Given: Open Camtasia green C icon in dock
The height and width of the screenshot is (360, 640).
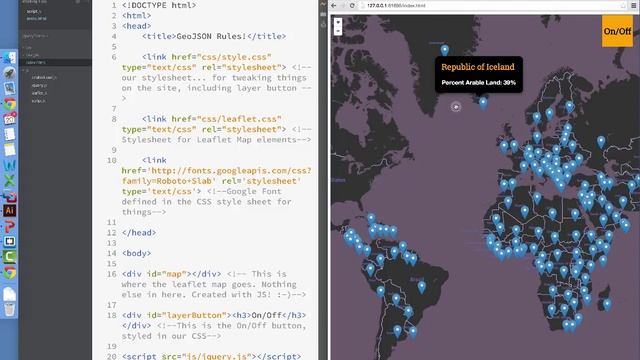Looking at the screenshot, I should pos(9,257).
